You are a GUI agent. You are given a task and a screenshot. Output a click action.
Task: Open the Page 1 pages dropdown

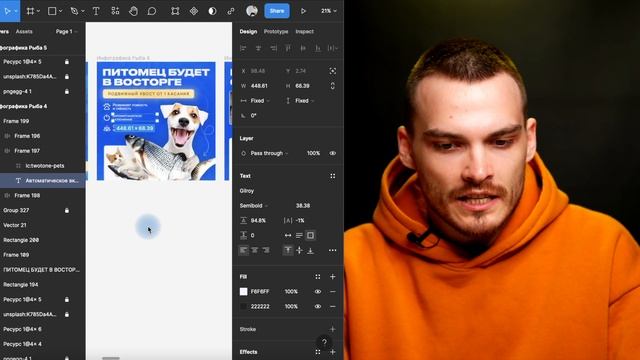tap(66, 31)
